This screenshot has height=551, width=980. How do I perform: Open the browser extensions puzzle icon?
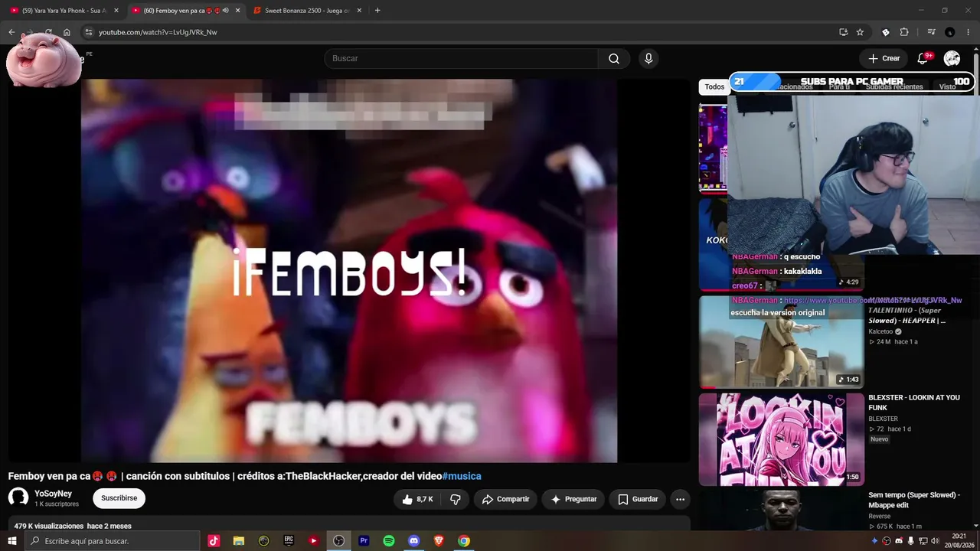pyautogui.click(x=904, y=32)
